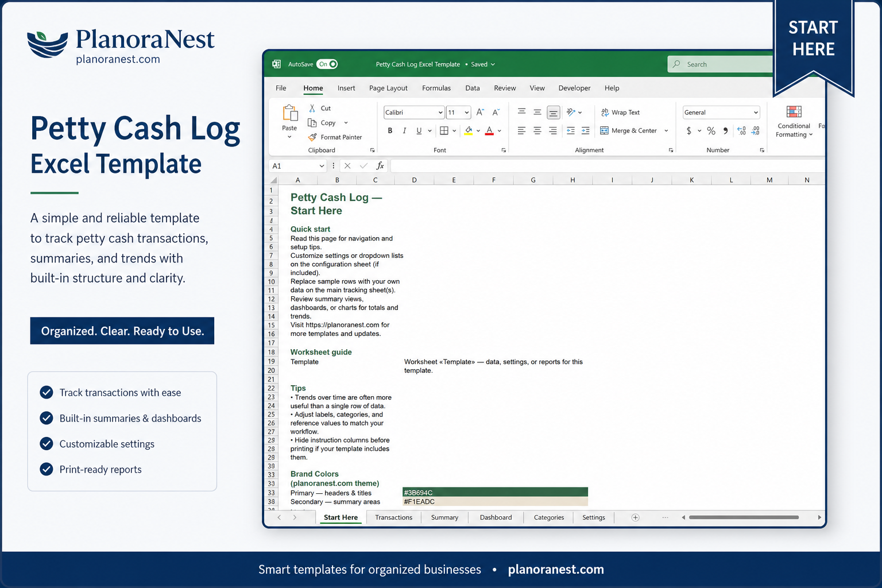
Task: Click the Cut scissors icon
Action: [x=312, y=108]
